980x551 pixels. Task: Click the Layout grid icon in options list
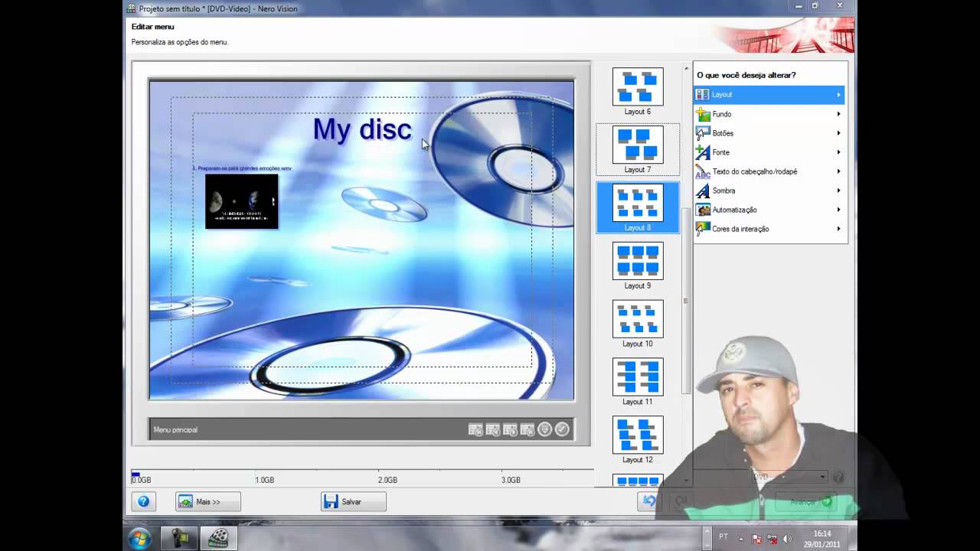click(702, 94)
